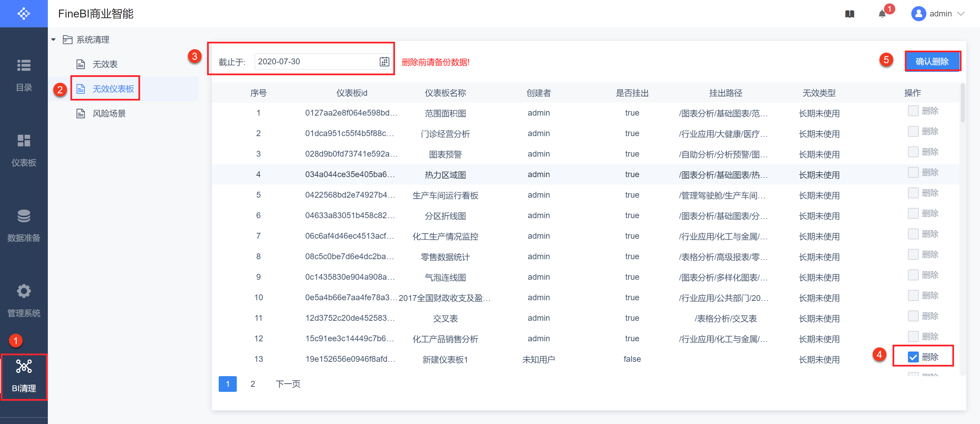Open the 数据准备 data preparation icon
The image size is (980, 424).
click(x=24, y=216)
